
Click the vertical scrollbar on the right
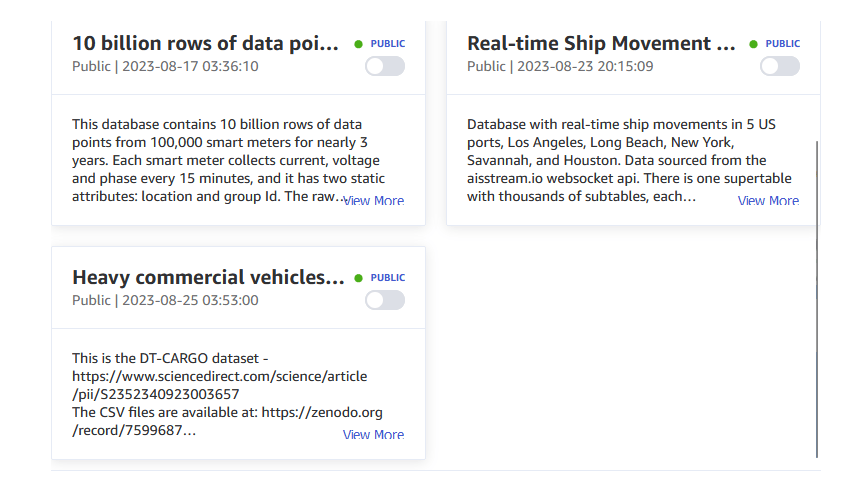[x=817, y=300]
